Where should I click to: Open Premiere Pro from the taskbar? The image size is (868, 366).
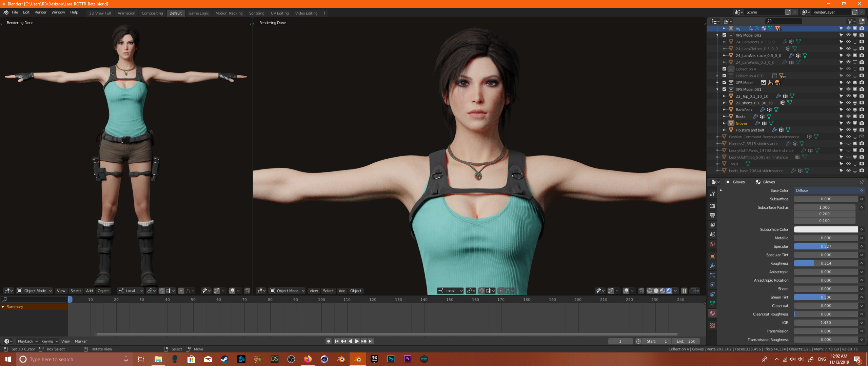point(408,359)
